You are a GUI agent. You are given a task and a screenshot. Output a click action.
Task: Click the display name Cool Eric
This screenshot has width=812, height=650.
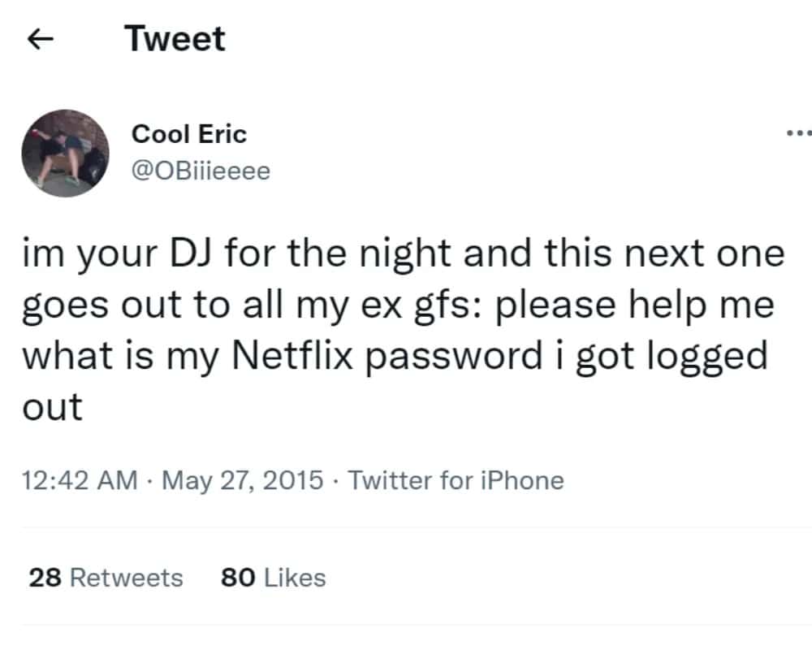pyautogui.click(x=188, y=134)
